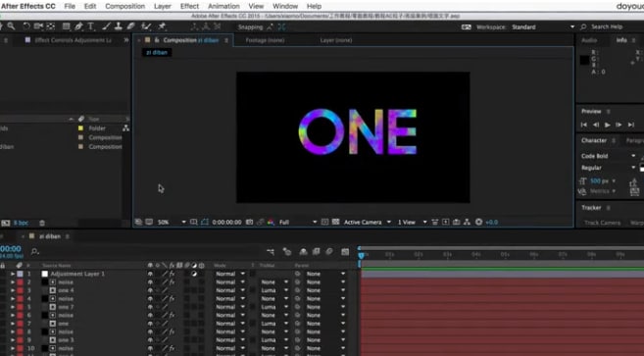Viewport: 644px width, 356px height.
Task: Click the lavender label of Adjustment Layer 1
Action: tap(21, 274)
